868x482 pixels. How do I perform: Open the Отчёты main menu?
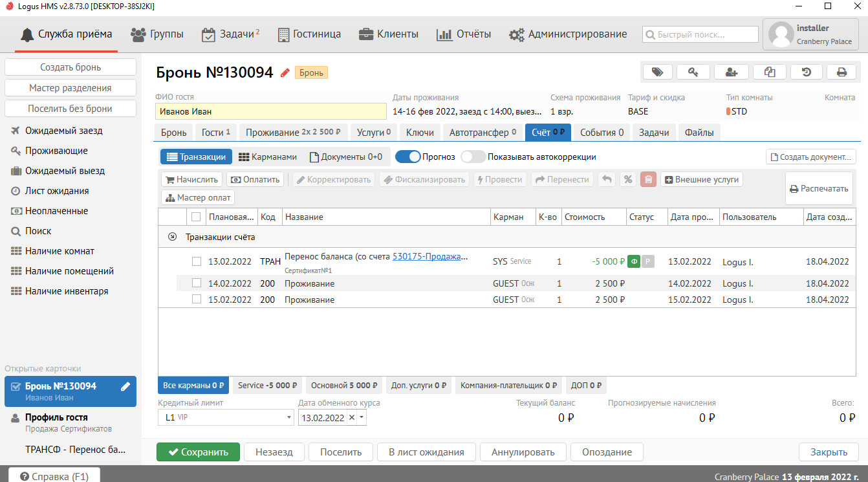(463, 34)
